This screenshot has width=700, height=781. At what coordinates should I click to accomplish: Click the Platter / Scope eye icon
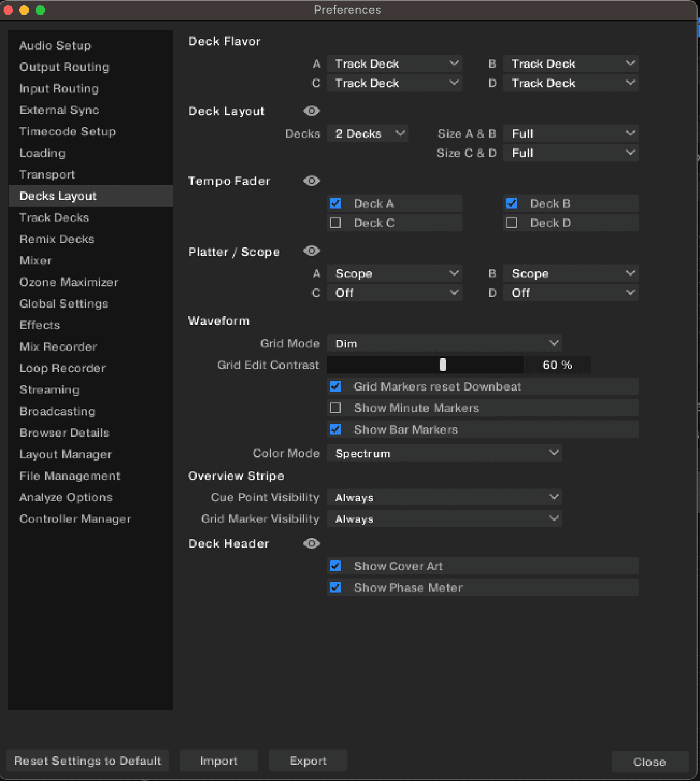point(311,251)
